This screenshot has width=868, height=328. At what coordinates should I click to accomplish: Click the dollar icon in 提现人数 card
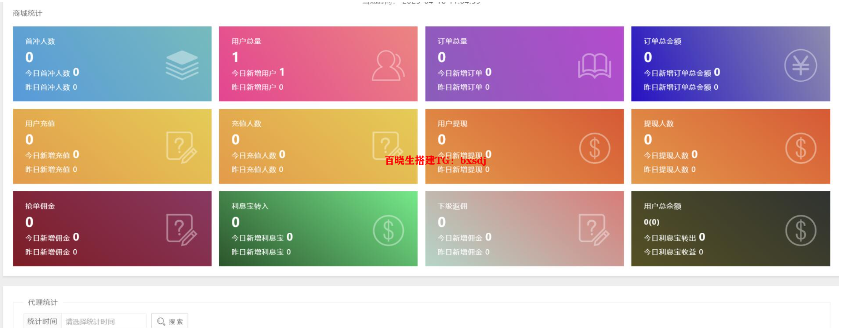tap(801, 148)
